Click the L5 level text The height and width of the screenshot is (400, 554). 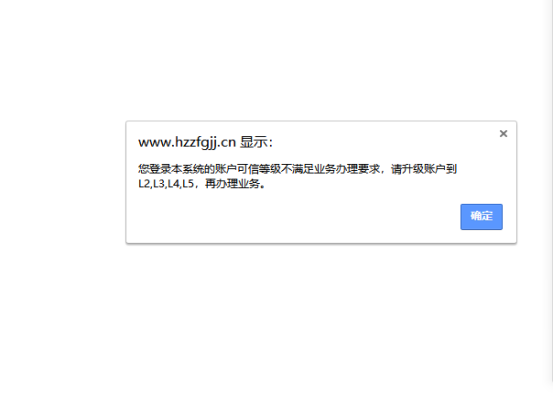[x=188, y=184]
